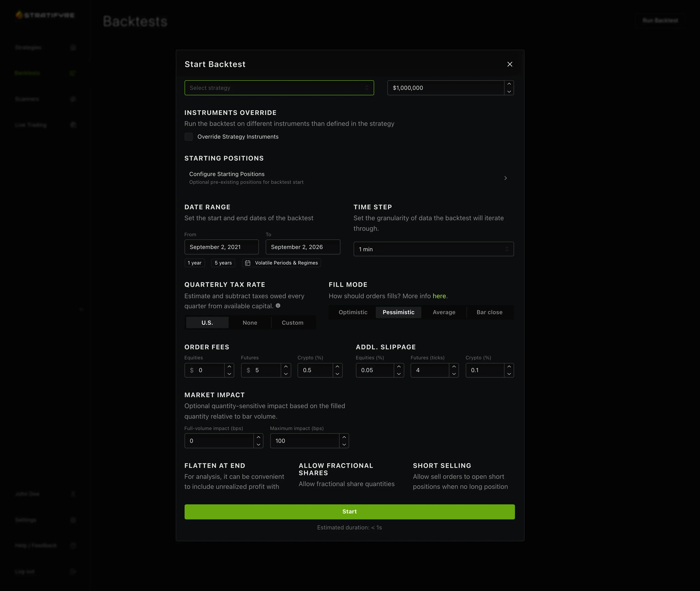
Task: Start the backtest with green Start button
Action: click(x=350, y=512)
